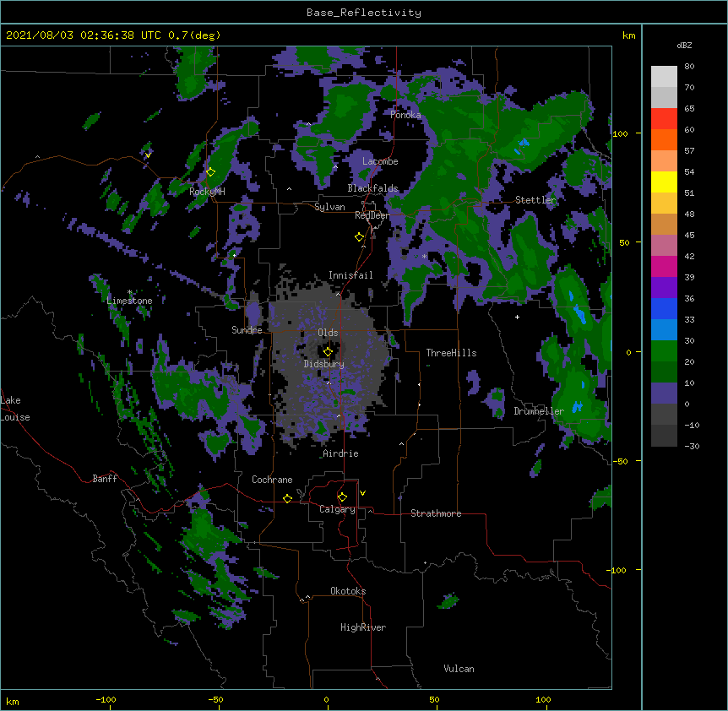Click the Olds town label
Screen dimensions: 728x711
click(x=328, y=333)
